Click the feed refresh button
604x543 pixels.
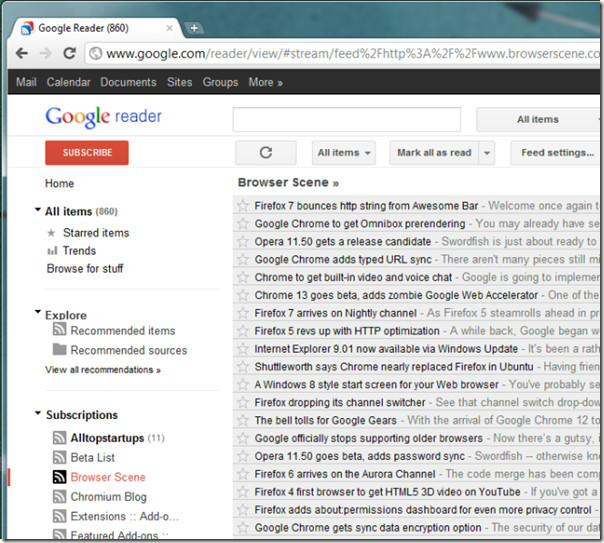(x=266, y=153)
